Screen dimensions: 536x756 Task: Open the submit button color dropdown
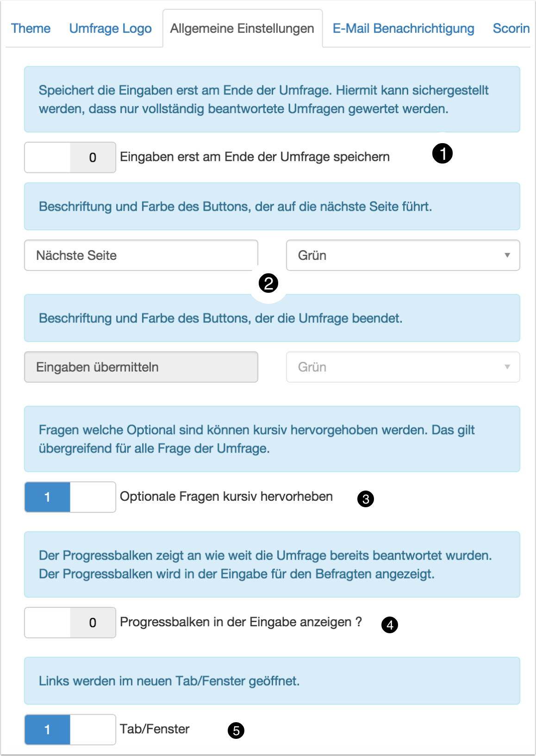tap(403, 367)
